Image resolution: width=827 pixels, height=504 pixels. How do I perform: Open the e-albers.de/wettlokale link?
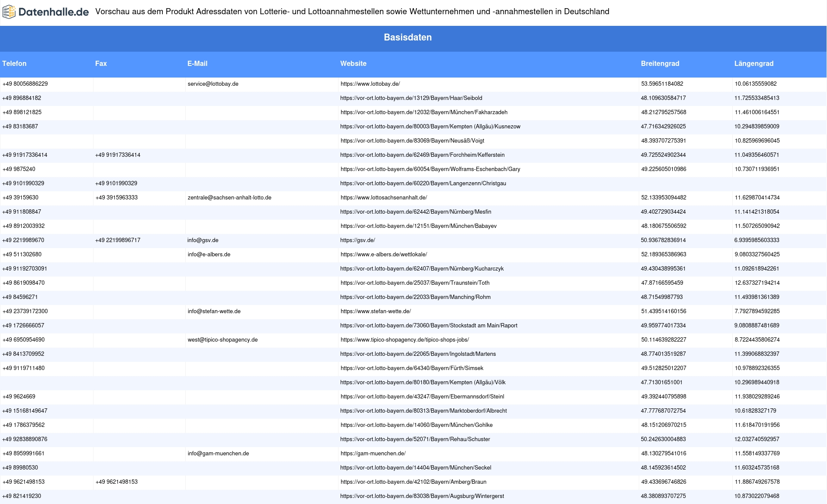coord(384,255)
